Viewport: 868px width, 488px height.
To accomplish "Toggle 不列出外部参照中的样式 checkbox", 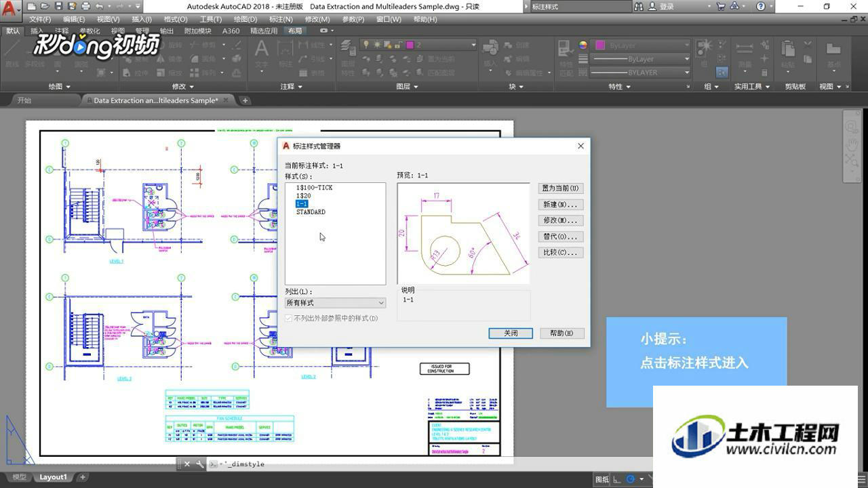I will click(x=289, y=318).
